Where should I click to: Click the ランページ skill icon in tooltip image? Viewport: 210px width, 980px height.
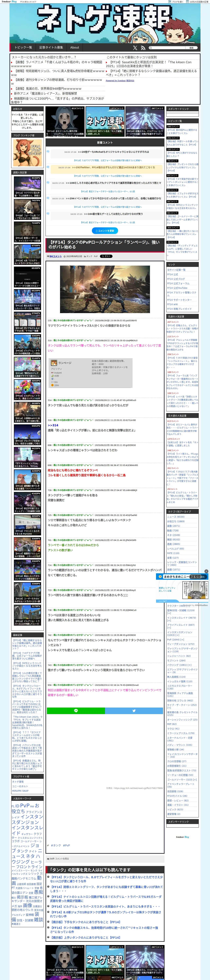pyautogui.click(x=54, y=363)
